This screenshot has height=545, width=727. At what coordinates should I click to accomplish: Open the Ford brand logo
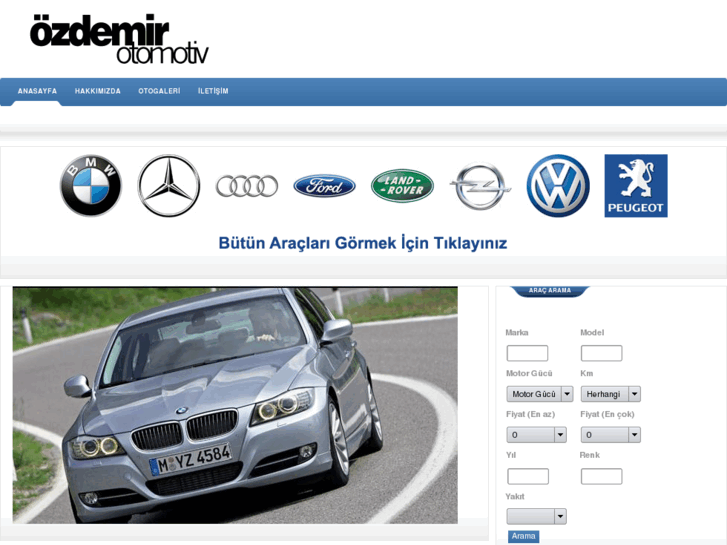tap(325, 186)
